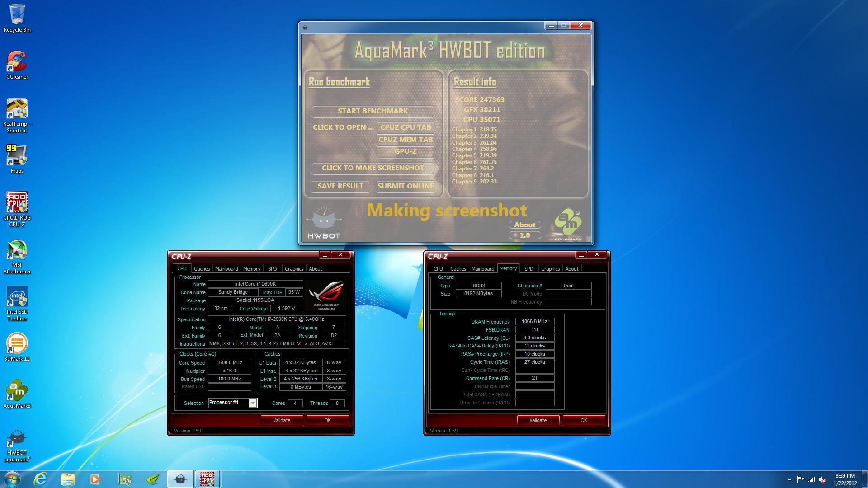
Task: Switch to Caches tab in left CPU-Z
Action: [202, 269]
